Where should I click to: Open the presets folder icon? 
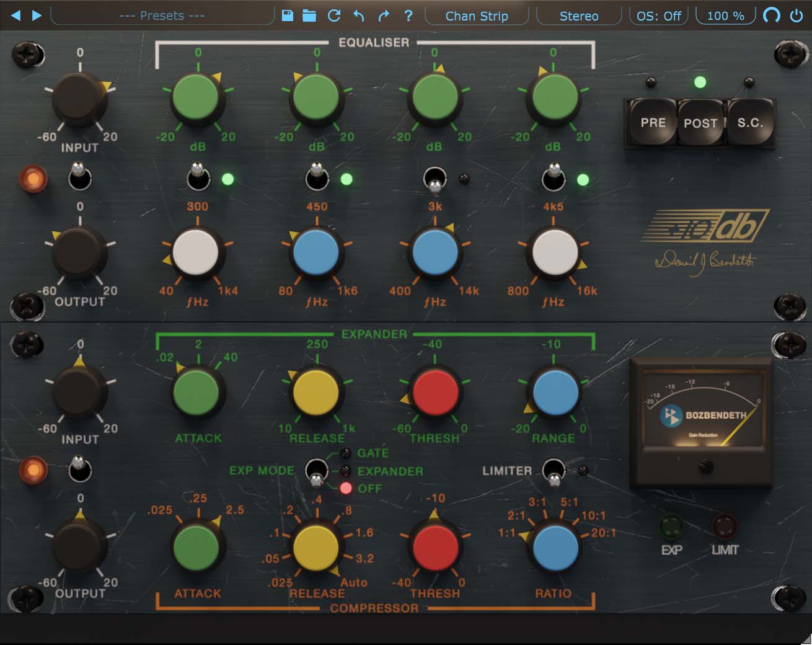309,16
